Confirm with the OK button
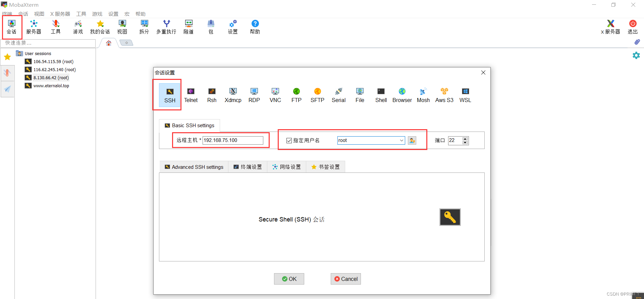Image resolution: width=644 pixels, height=299 pixels. tap(289, 279)
